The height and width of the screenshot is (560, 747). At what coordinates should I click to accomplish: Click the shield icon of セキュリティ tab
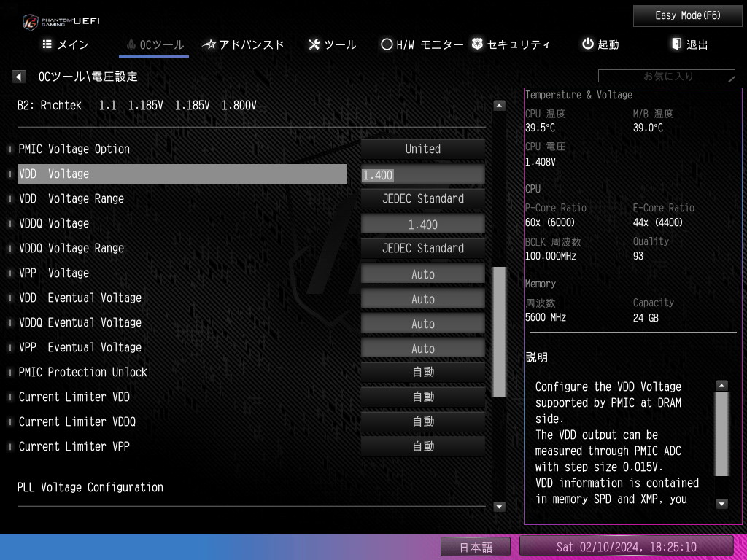pyautogui.click(x=477, y=44)
